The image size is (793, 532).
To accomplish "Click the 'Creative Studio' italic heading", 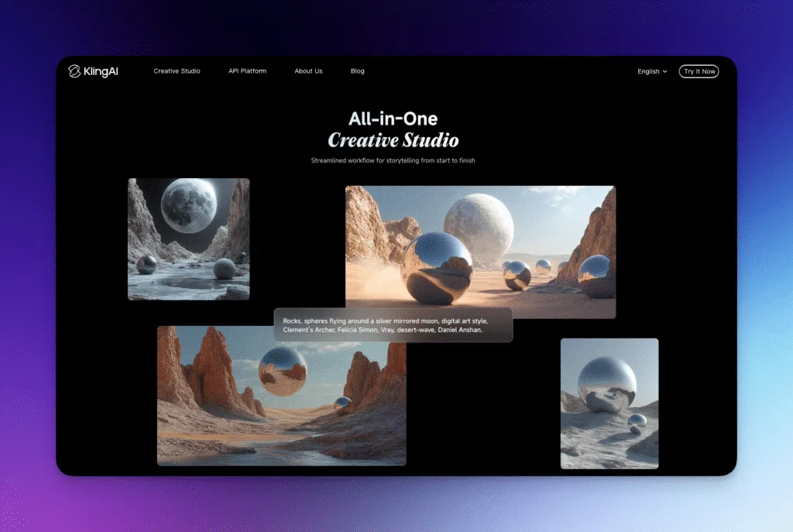I will [393, 140].
